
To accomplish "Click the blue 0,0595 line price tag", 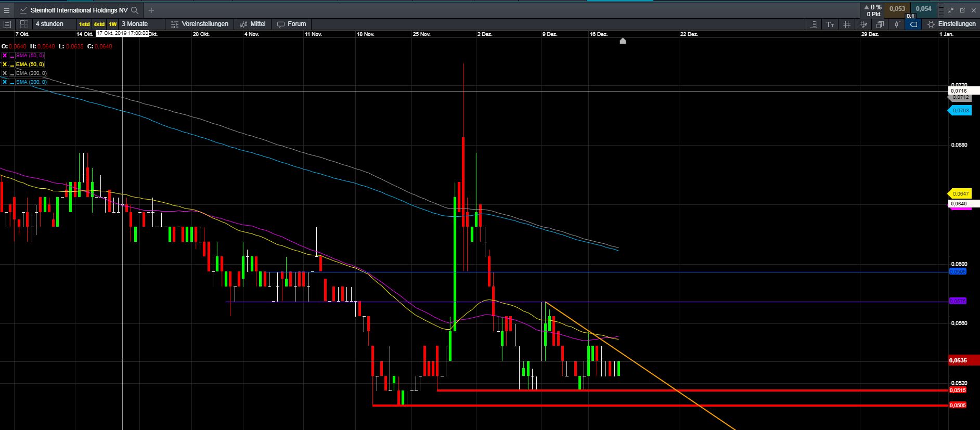I will click(x=958, y=271).
